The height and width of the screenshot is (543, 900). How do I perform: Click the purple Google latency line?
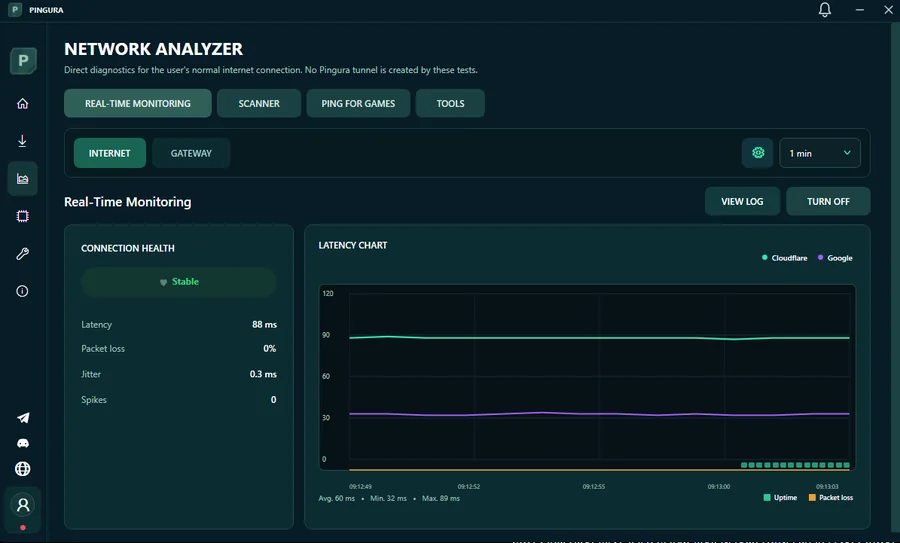click(x=599, y=414)
